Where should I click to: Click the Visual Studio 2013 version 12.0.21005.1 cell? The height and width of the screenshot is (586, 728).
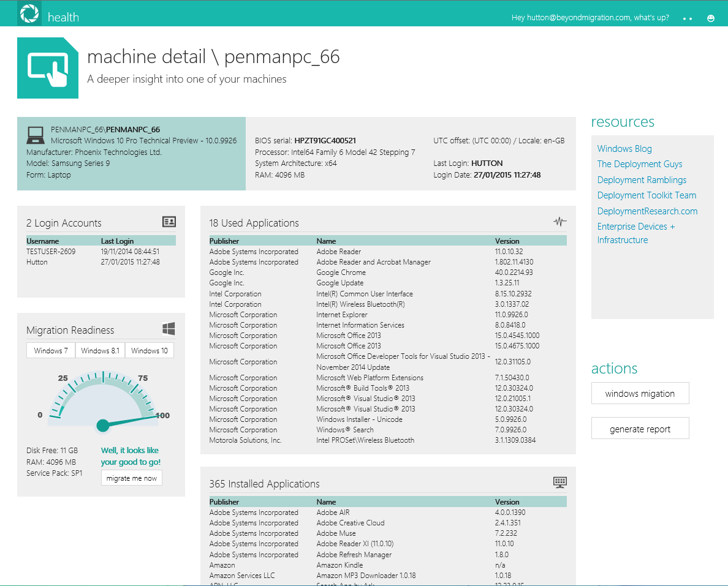[x=513, y=399]
